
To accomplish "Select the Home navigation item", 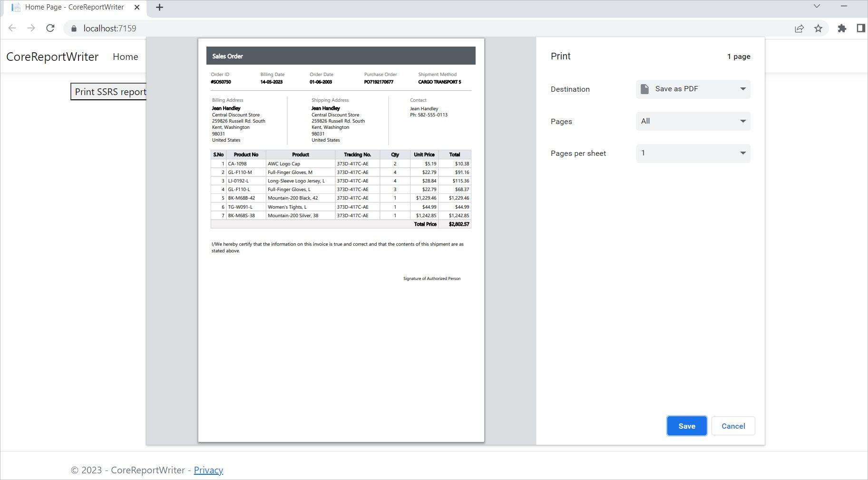I will coord(125,57).
